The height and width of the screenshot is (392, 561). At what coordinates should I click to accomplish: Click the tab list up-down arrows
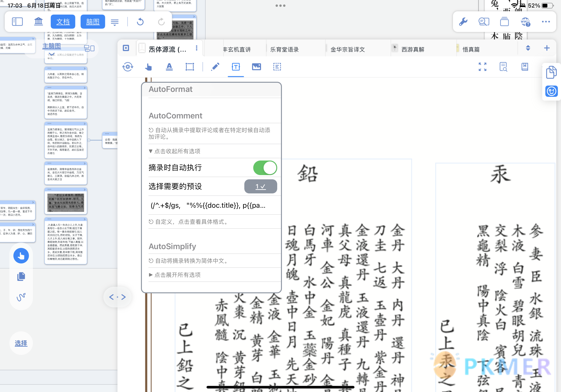click(x=528, y=48)
